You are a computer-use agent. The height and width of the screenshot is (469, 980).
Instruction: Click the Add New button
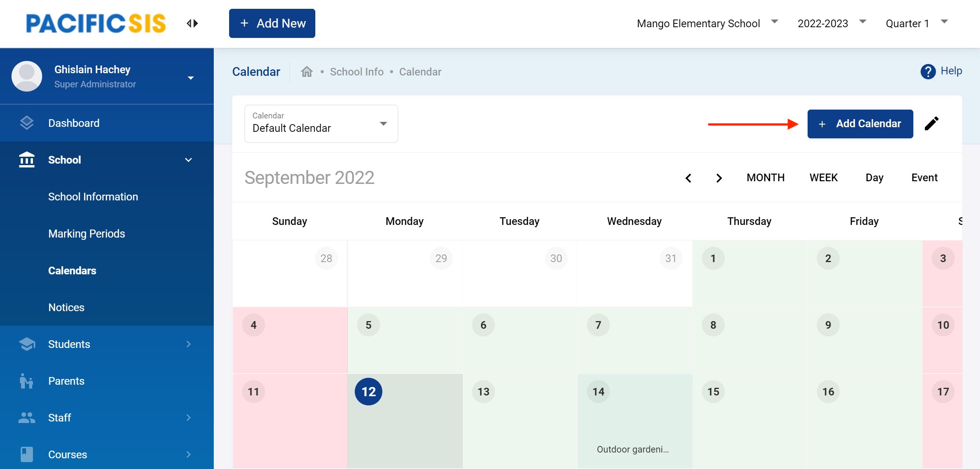click(x=272, y=23)
